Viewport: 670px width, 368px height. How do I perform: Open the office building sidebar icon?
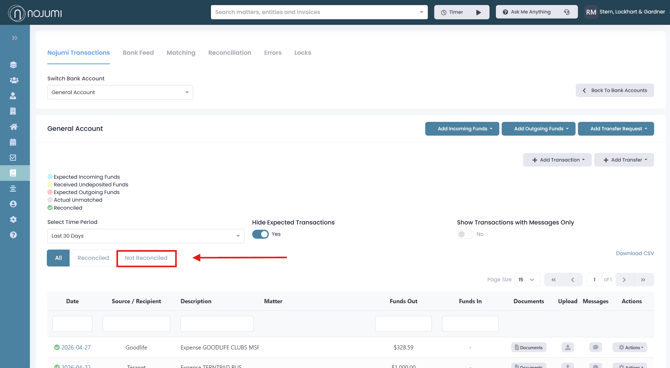pos(13,111)
